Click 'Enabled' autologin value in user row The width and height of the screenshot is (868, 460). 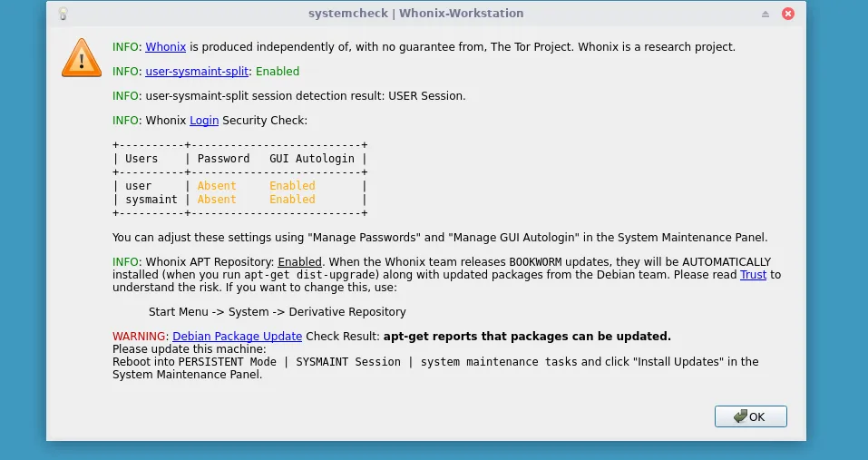pos(292,186)
